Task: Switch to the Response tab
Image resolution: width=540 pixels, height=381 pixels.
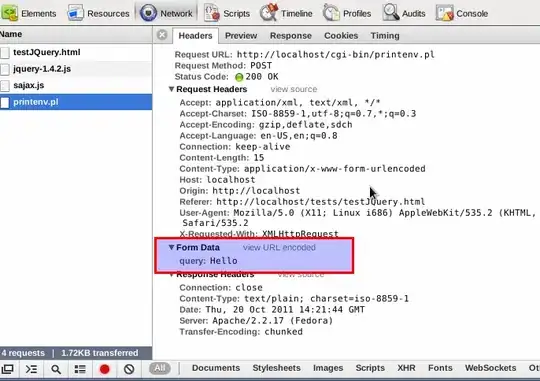Action: (x=291, y=35)
